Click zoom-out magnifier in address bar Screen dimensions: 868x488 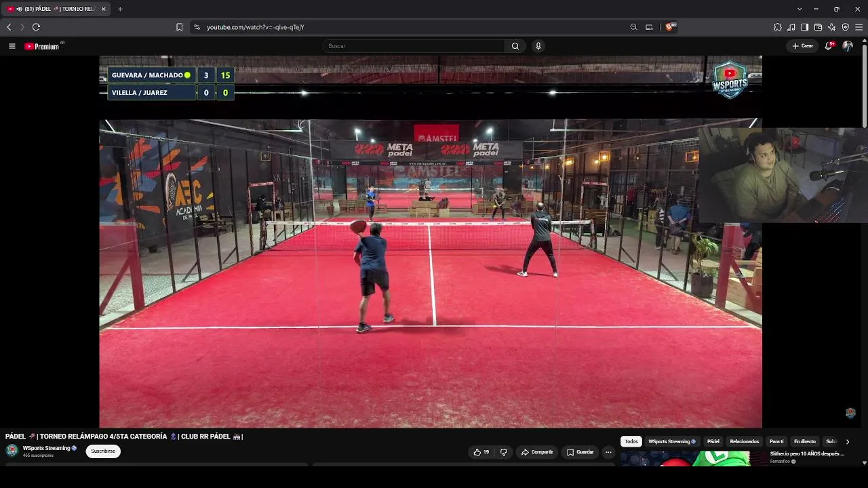pos(633,27)
